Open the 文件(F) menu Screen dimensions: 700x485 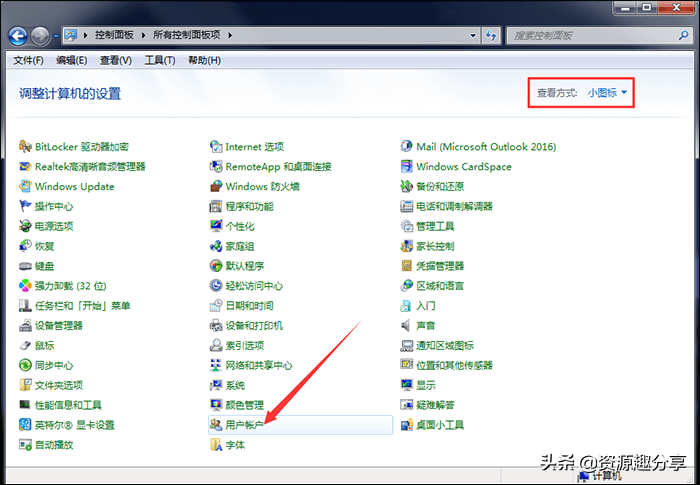[28, 60]
